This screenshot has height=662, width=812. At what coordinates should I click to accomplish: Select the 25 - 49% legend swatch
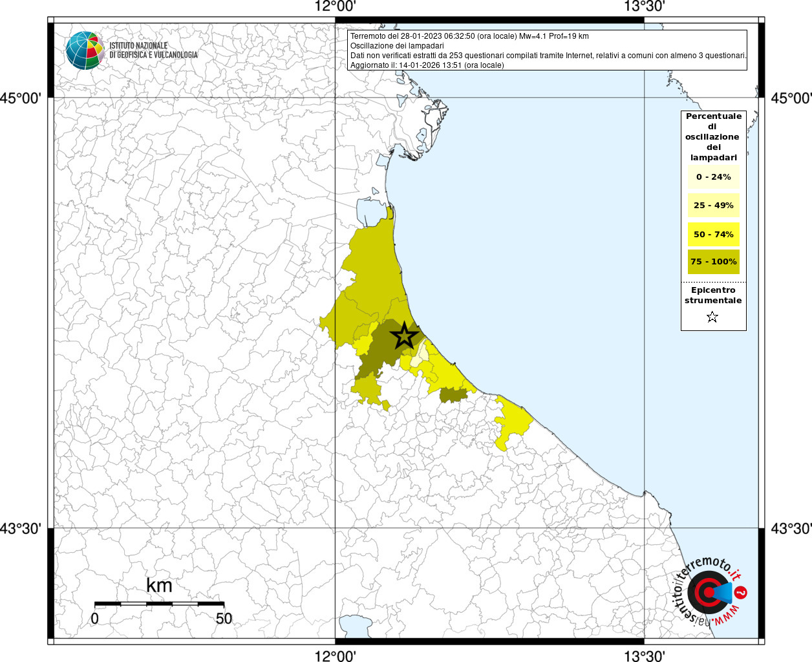713,206
